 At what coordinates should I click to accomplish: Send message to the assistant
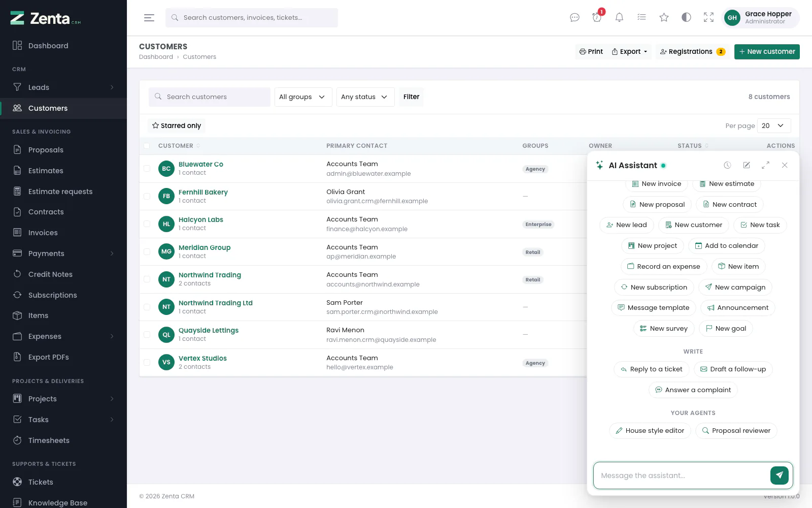779,475
